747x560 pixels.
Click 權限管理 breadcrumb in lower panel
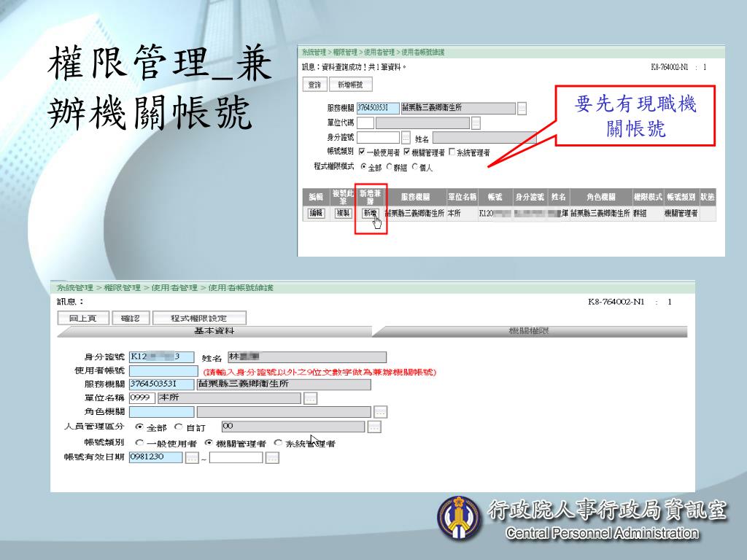(123, 287)
